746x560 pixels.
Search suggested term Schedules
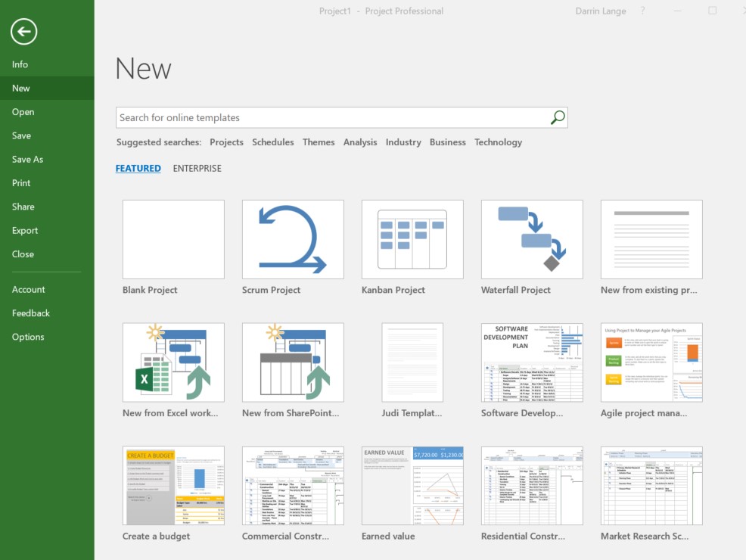click(x=272, y=142)
